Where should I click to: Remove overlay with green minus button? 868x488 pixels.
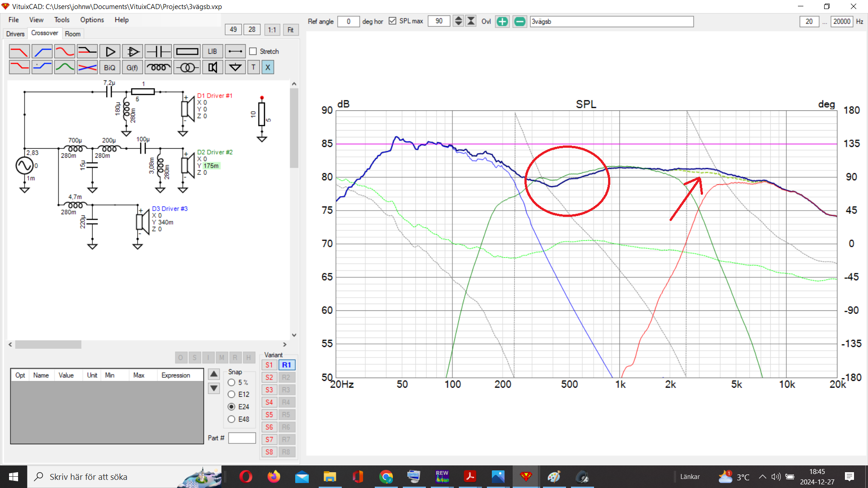(520, 21)
